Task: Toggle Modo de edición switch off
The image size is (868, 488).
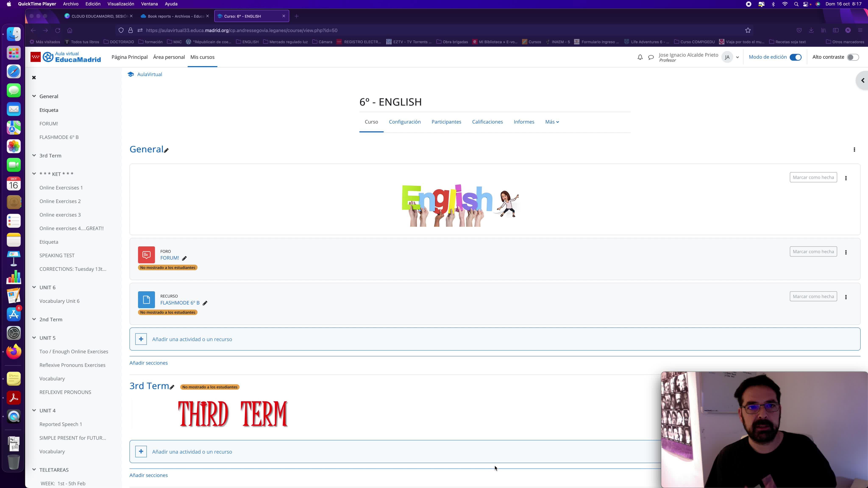Action: 796,57
